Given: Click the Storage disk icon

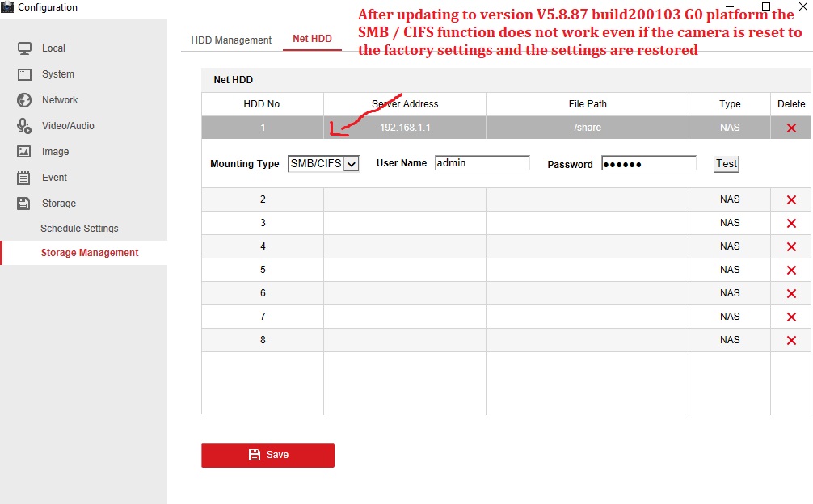Looking at the screenshot, I should pos(24,204).
